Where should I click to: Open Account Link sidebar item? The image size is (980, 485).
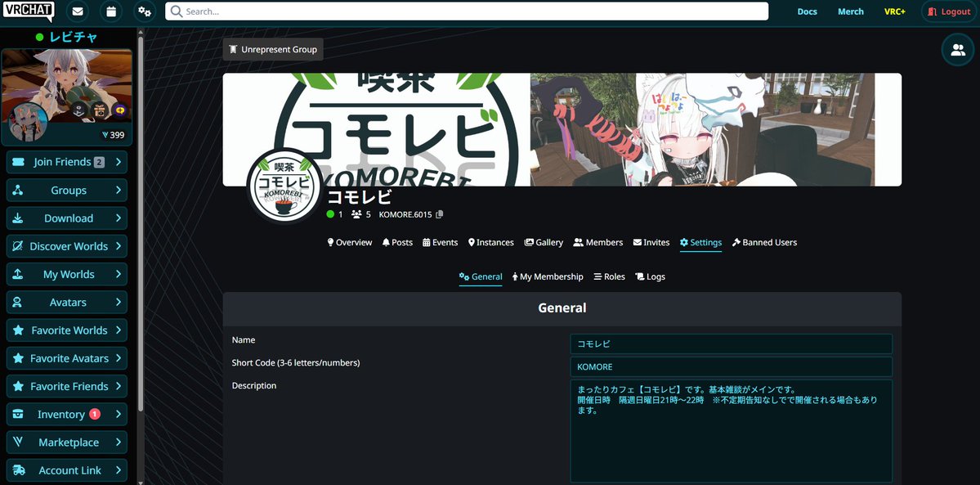67,470
